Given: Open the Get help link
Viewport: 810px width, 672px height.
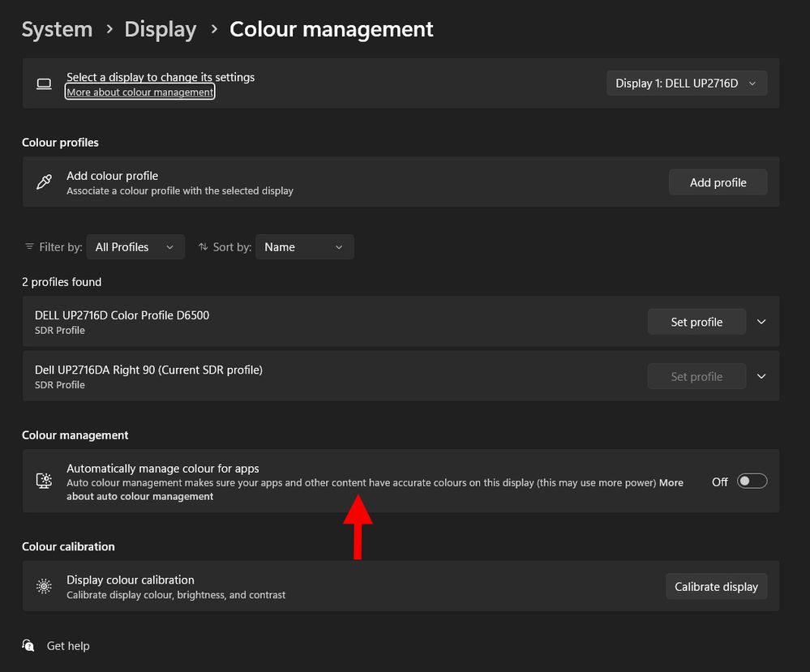Looking at the screenshot, I should point(68,646).
